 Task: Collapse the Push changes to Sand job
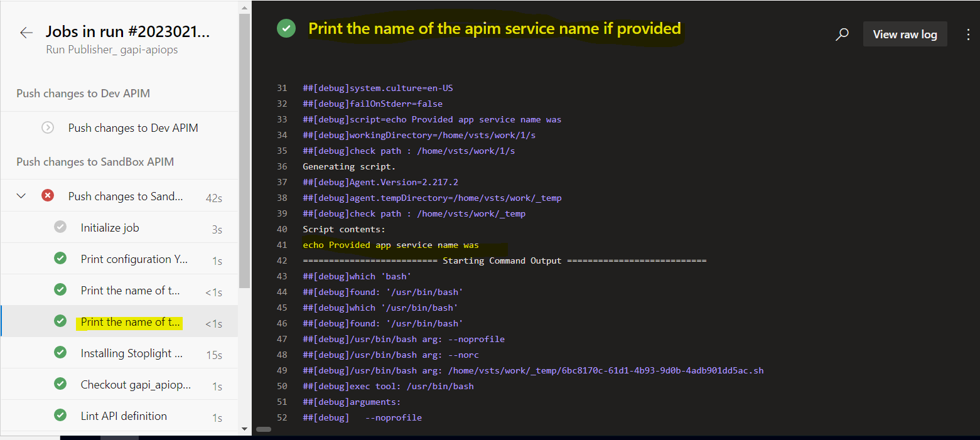(x=21, y=195)
